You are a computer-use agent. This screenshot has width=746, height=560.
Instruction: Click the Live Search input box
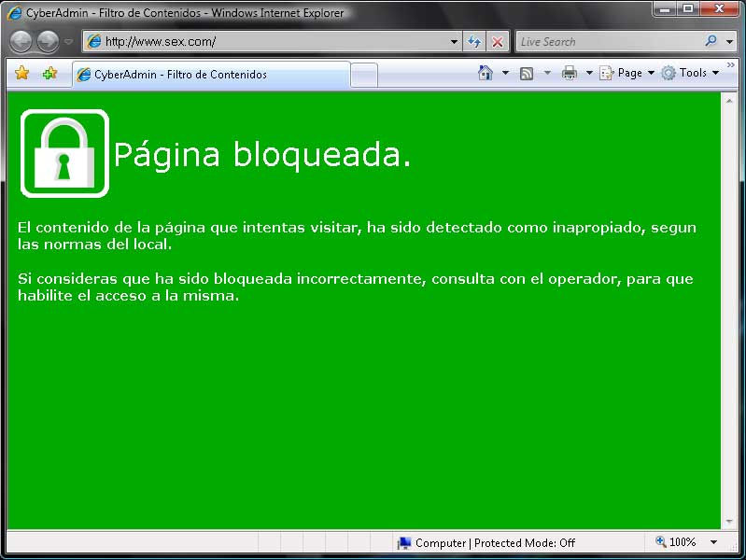point(609,42)
